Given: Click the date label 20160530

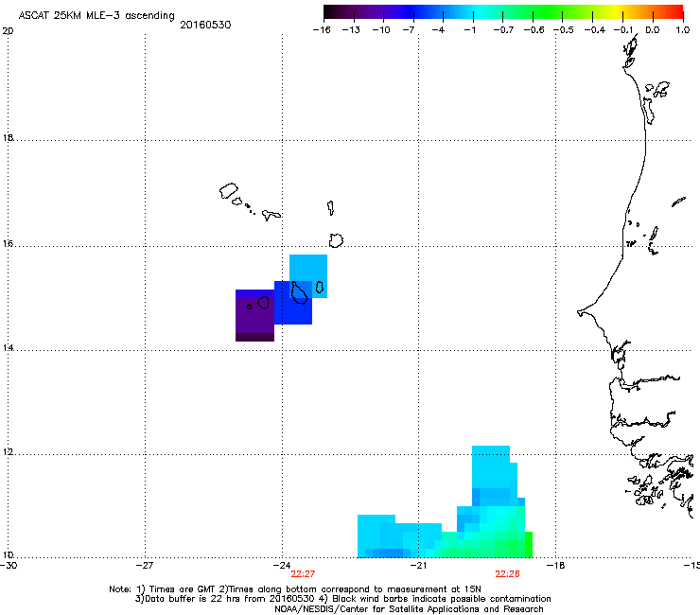Looking at the screenshot, I should pos(205,25).
